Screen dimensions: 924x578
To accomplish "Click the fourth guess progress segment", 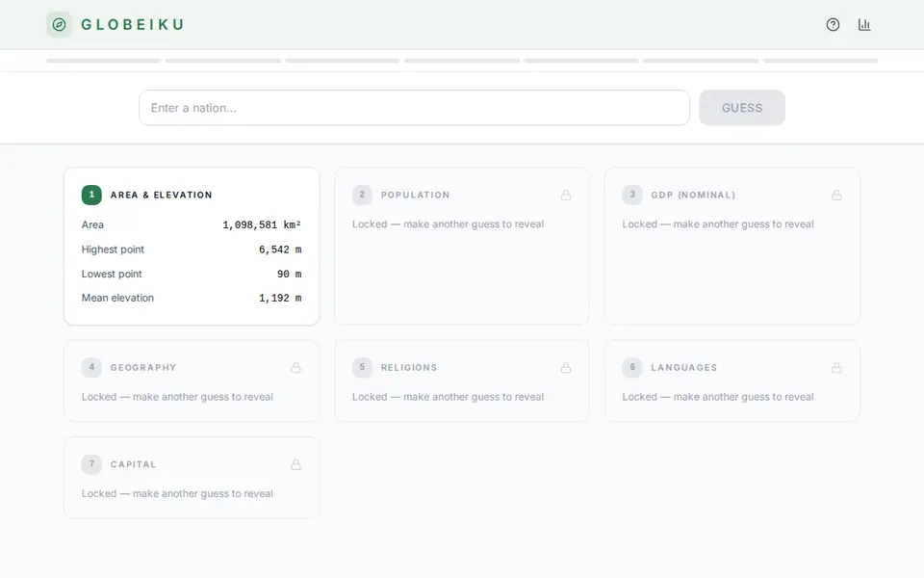I will [462, 61].
